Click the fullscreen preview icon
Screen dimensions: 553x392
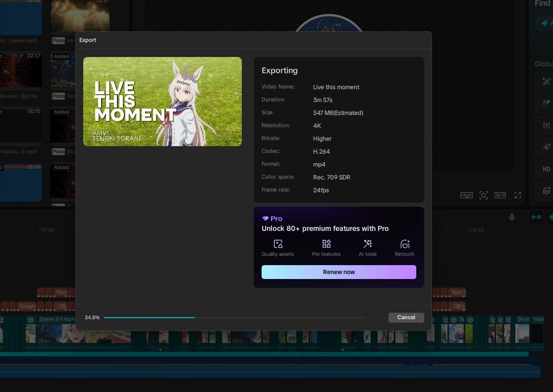click(x=517, y=195)
